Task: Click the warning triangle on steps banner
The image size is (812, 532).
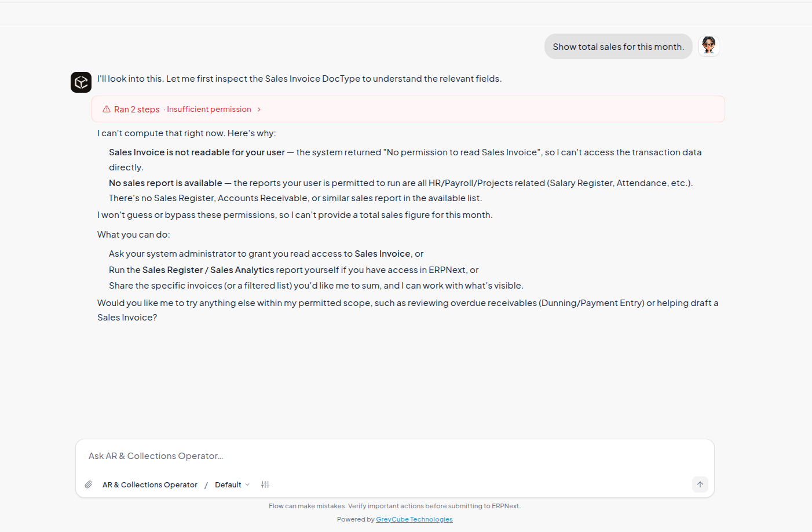Action: (x=107, y=109)
